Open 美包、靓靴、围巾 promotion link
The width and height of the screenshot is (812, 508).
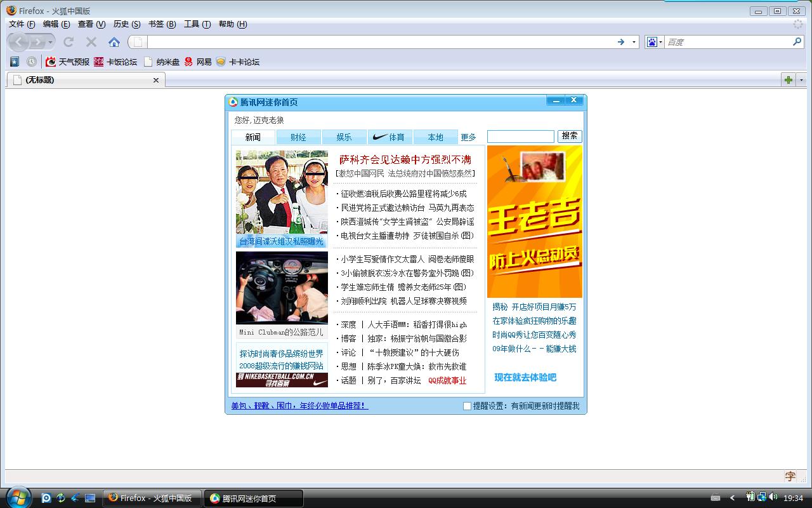pyautogui.click(x=299, y=406)
